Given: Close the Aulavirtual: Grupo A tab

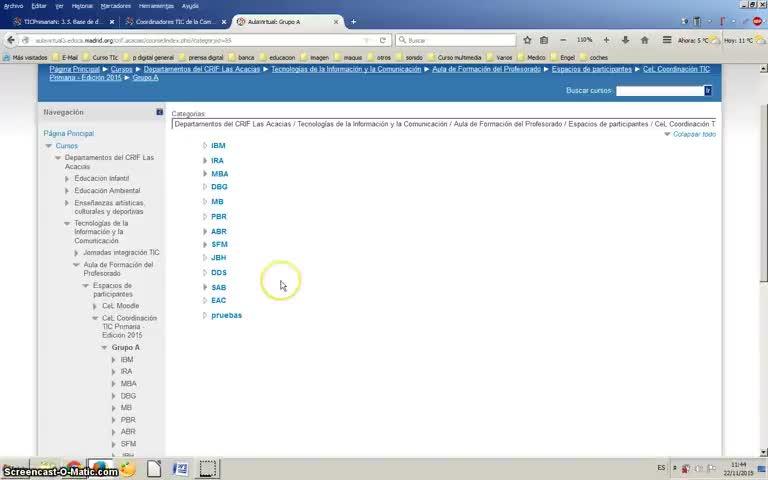Looking at the screenshot, I should tap(336, 22).
